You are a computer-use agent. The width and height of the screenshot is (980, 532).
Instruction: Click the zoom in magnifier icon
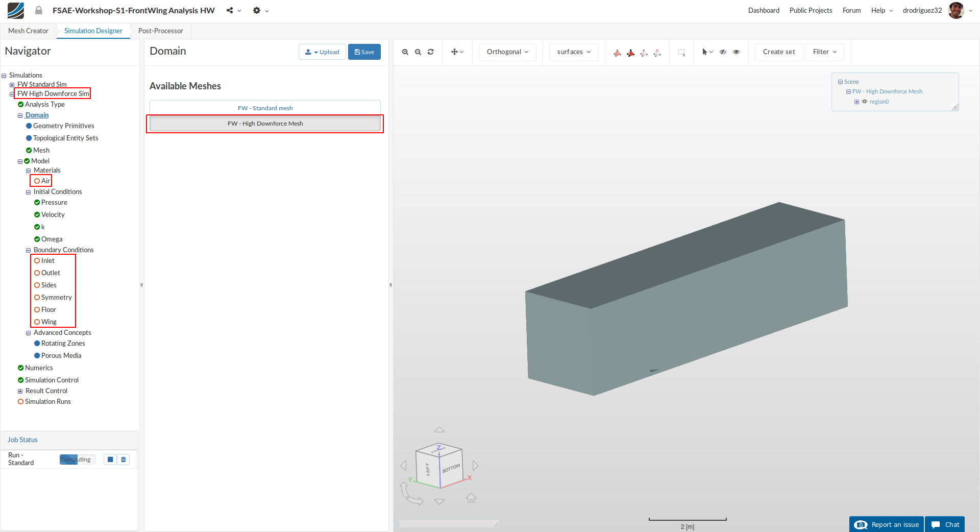click(x=405, y=52)
